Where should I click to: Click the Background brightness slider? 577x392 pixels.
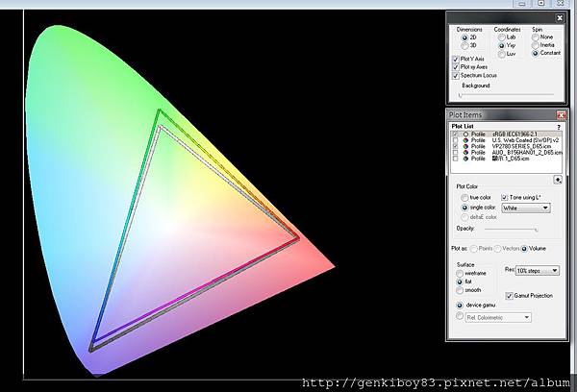click(x=507, y=95)
